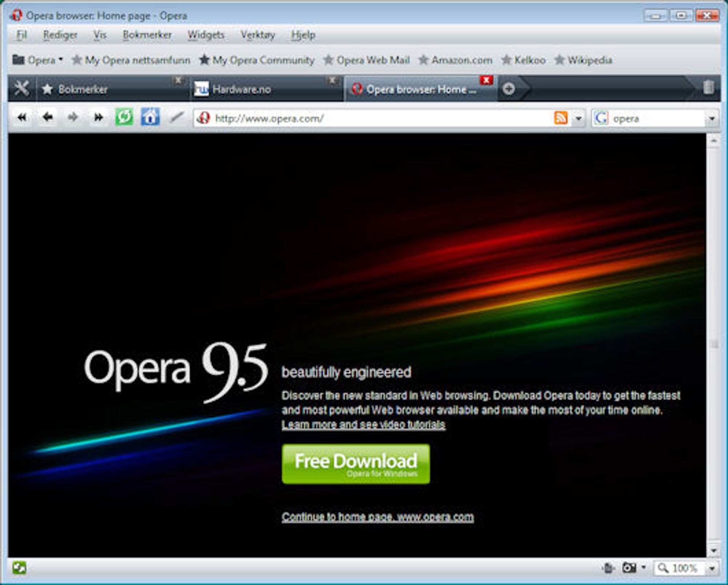
Task: Click the scrollbar up arrow
Action: coord(713,140)
